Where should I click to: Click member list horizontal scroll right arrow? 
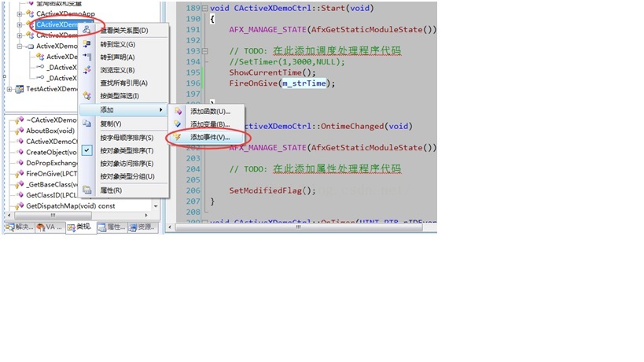(146, 215)
